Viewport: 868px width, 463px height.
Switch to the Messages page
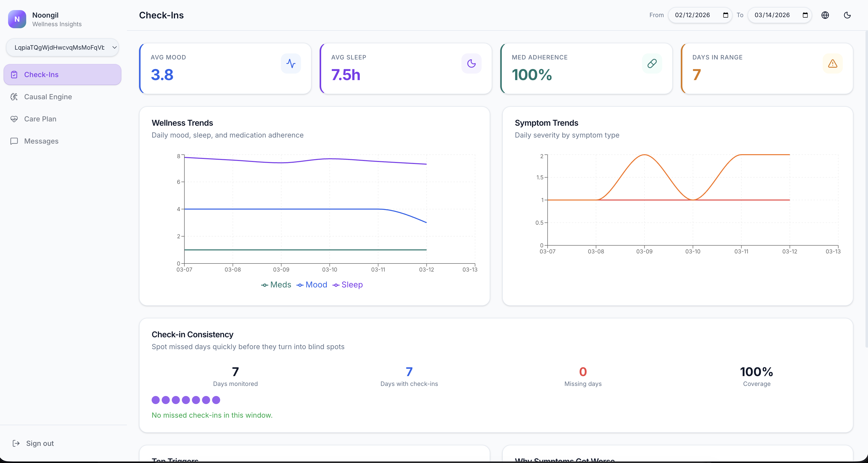[41, 141]
